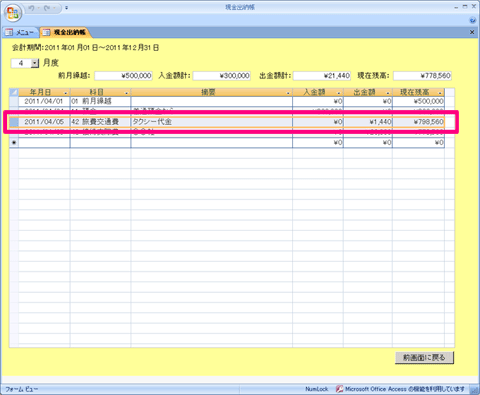Click the NumLock status bar indicator

coord(317,389)
